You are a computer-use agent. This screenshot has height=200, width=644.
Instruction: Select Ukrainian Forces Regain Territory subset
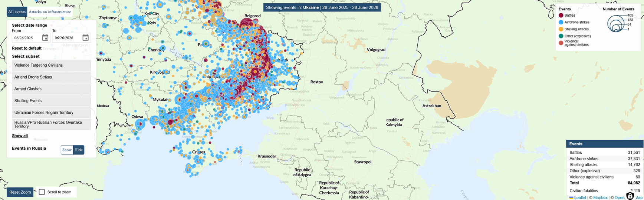[51, 113]
